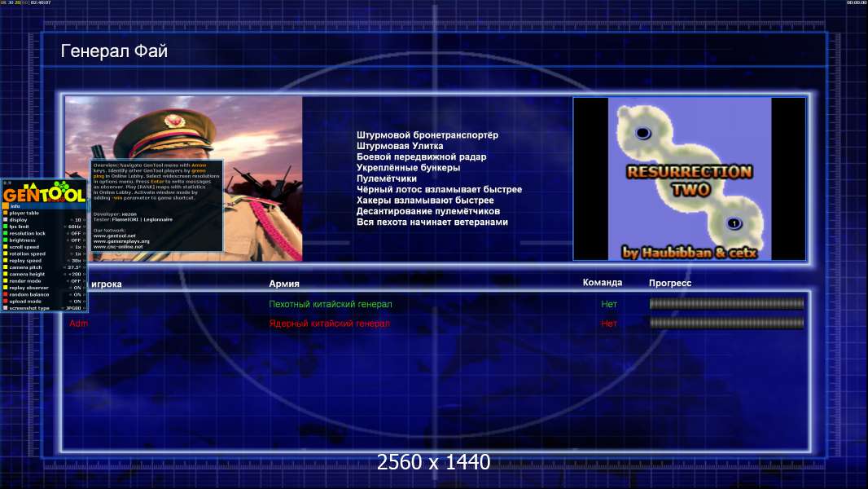Viewport: 868px width, 489px height.
Task: Click the FlameIORI | Legionnaire tester names
Action: point(142,219)
